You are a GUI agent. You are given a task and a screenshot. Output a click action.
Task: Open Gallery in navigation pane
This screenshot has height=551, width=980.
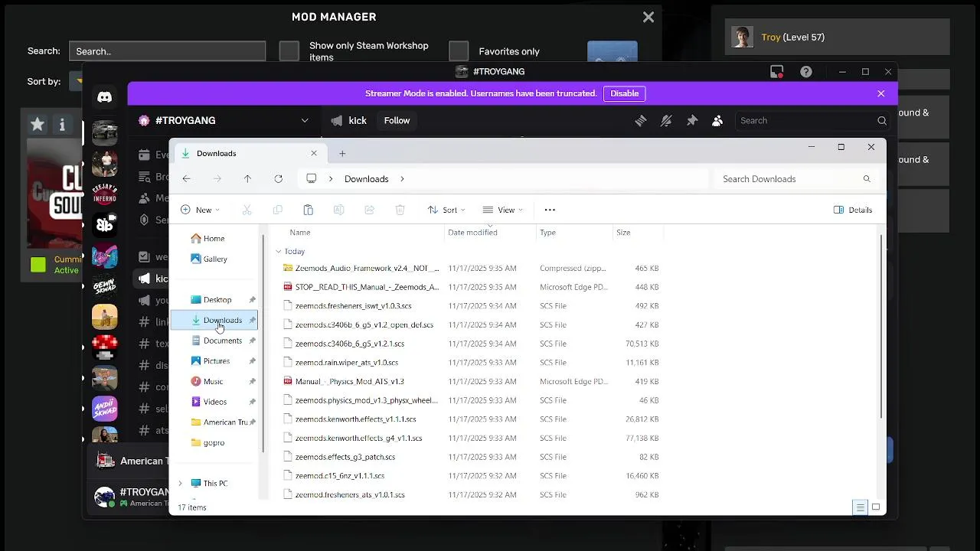click(x=209, y=259)
